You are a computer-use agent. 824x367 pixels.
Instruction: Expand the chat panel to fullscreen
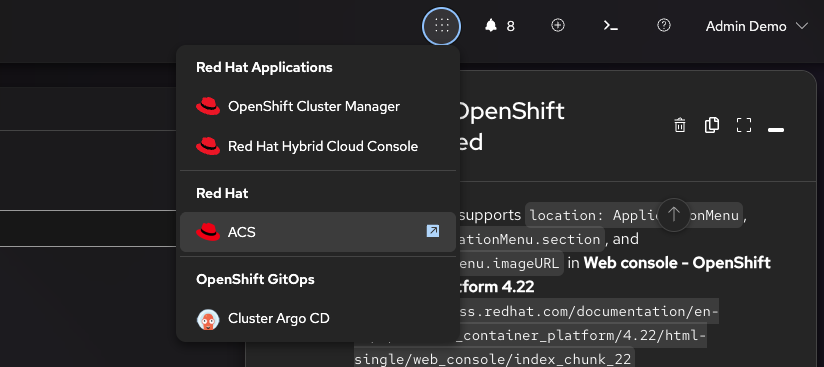pos(744,125)
